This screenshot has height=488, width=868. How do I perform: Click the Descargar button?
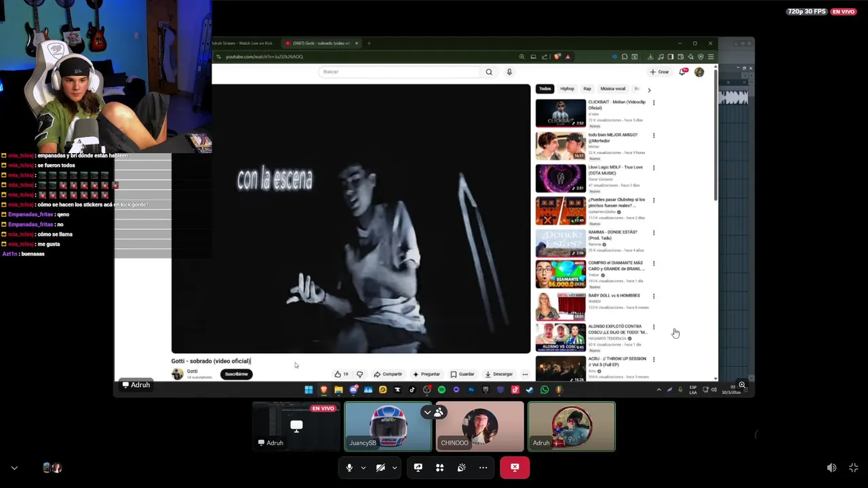coord(498,374)
